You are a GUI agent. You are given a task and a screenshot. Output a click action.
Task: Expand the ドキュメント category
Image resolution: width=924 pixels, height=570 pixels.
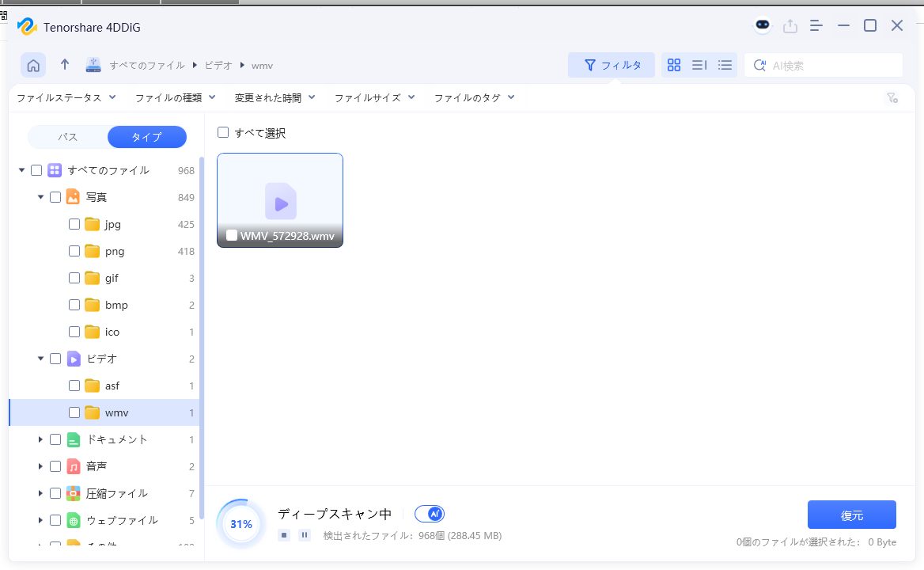[40, 439]
